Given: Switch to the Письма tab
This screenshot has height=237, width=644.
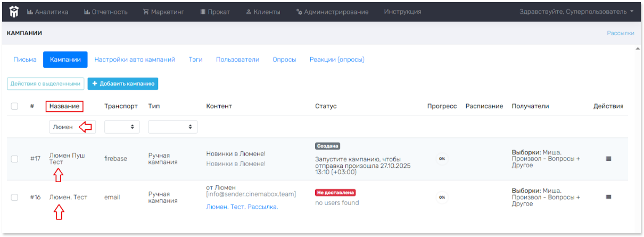Looking at the screenshot, I should coord(25,60).
